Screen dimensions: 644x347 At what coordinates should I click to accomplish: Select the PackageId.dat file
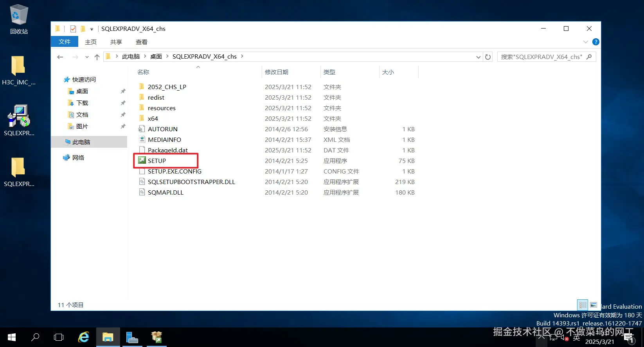pos(168,150)
